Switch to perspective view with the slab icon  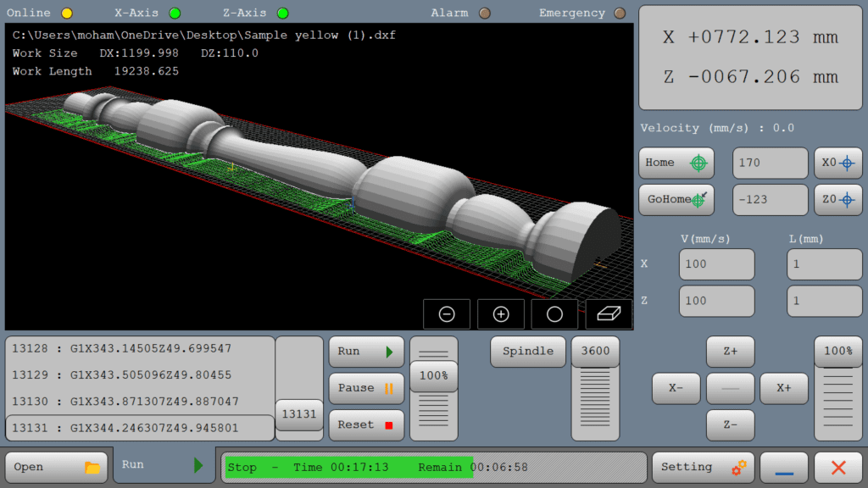609,314
